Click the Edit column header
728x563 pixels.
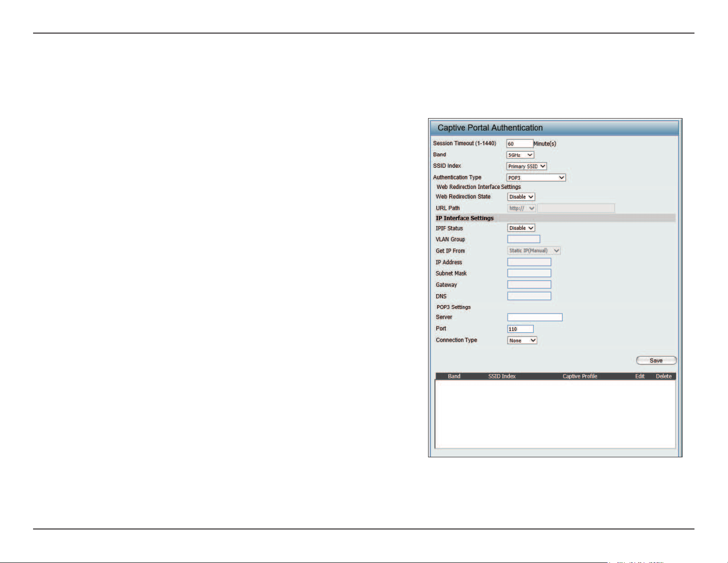[640, 376]
